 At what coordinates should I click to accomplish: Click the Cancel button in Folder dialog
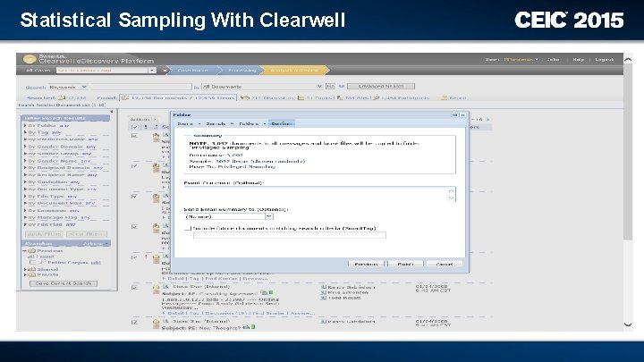(444, 264)
